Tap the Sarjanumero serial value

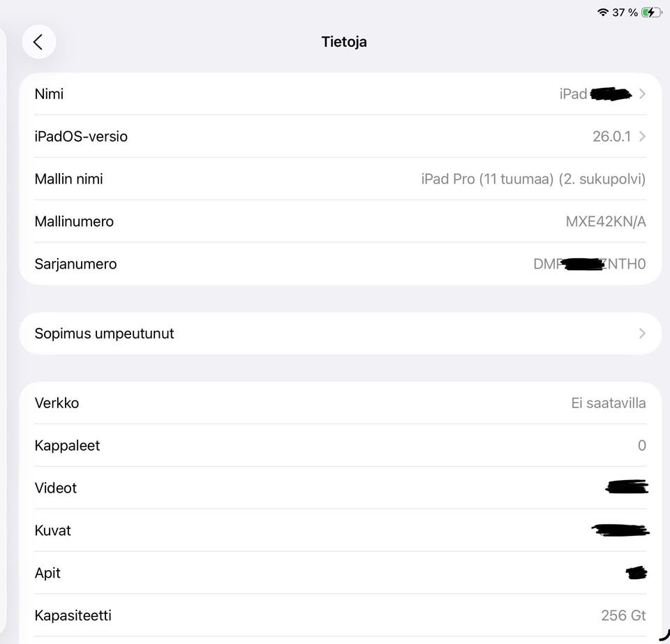point(589,264)
